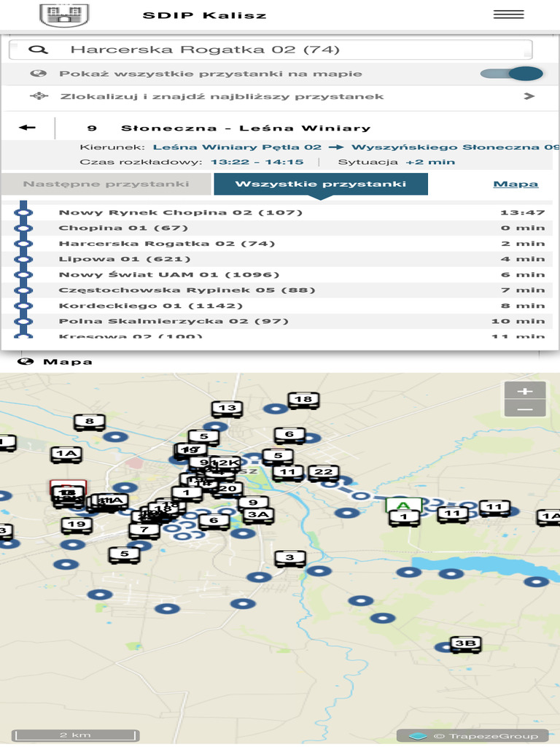Click the schedule time 13:22 - 14:15

pos(257,162)
